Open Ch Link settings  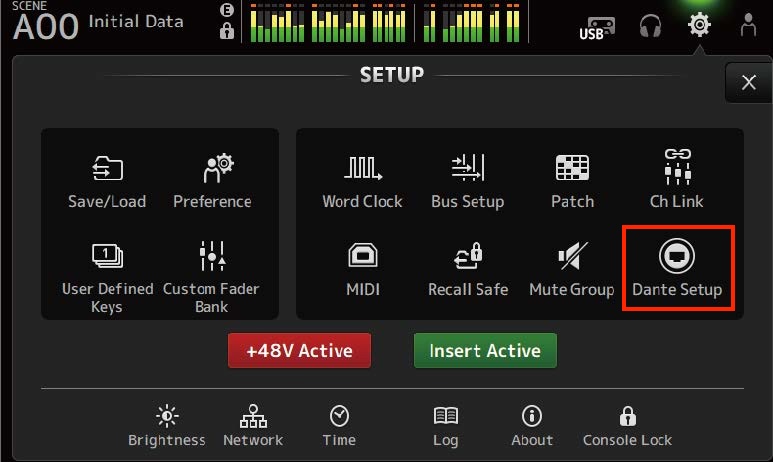[677, 179]
